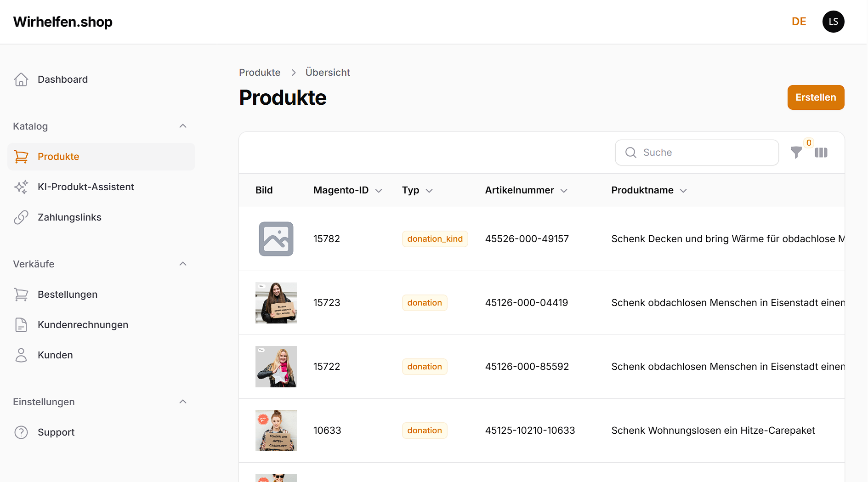868x482 pixels.
Task: Click the Support question mark icon
Action: pyautogui.click(x=21, y=432)
